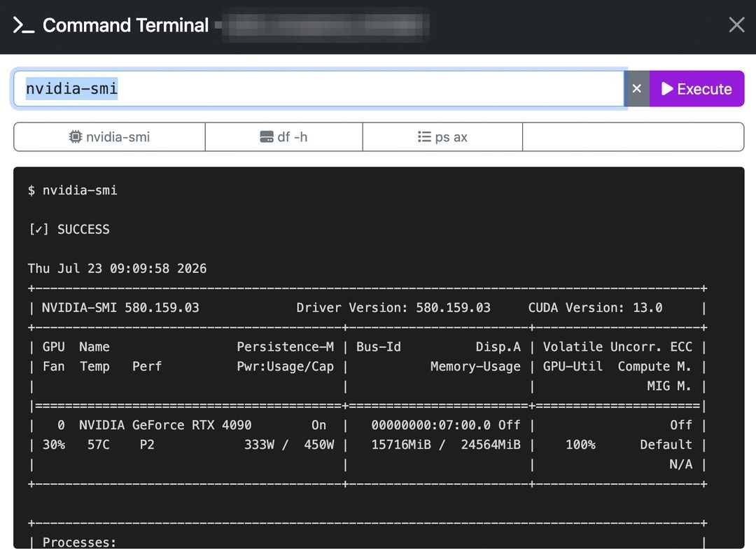Click the Bus-Id value 00000000:07:00.0
The width and height of the screenshot is (756, 560).
431,425
